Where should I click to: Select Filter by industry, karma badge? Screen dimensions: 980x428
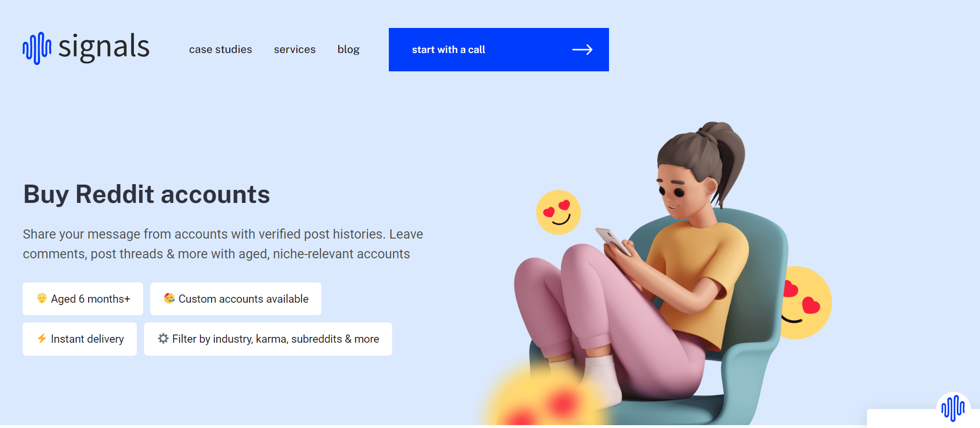pos(268,339)
